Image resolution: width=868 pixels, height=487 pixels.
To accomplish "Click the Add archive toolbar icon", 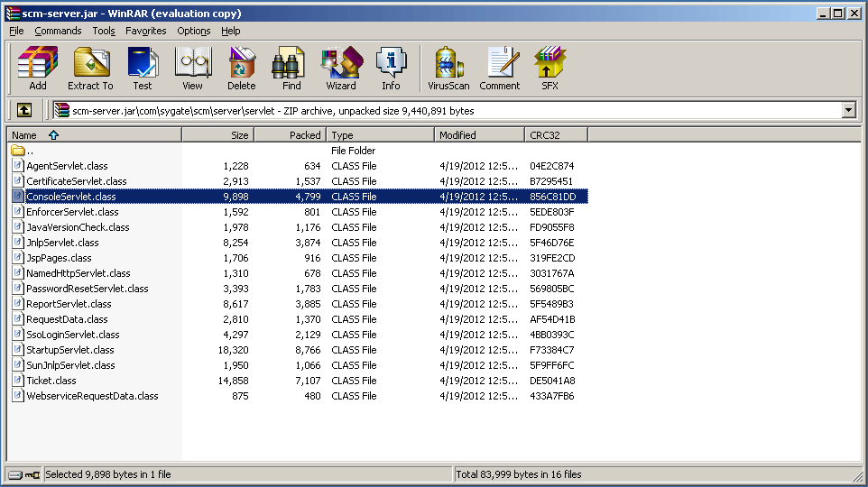I will point(38,68).
